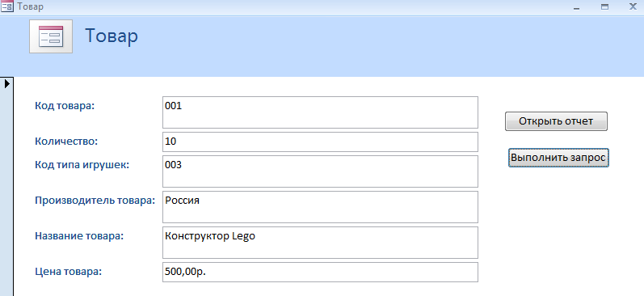
Task: Minimize the Товар form window
Action: click(x=577, y=7)
